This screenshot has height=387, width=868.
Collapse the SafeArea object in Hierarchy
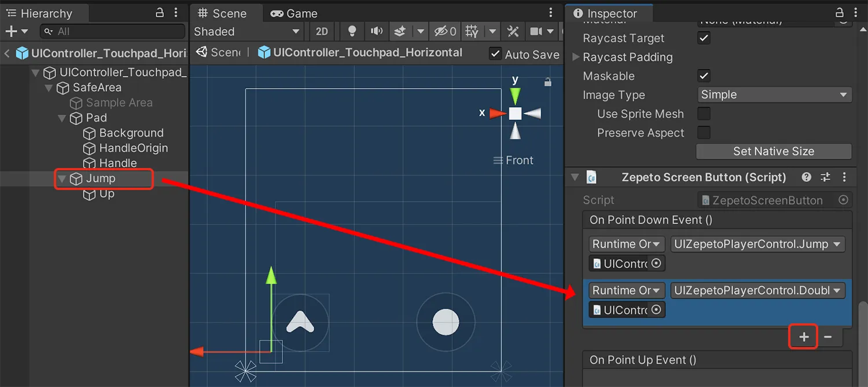point(49,87)
